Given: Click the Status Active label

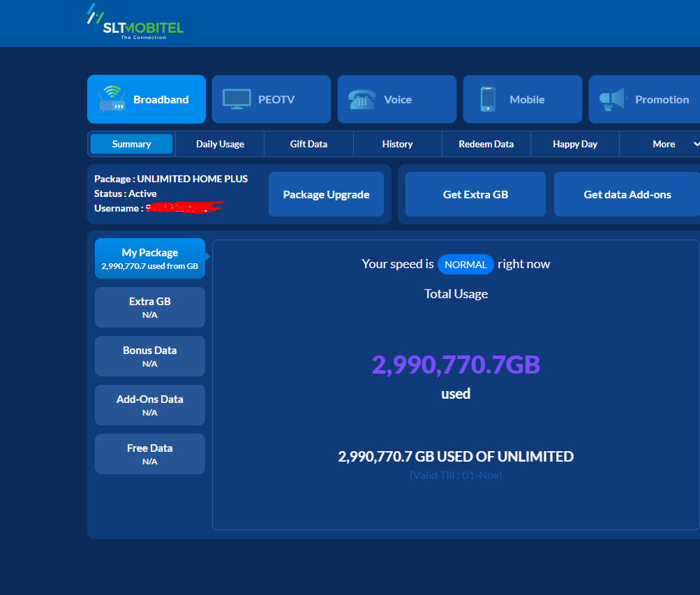Looking at the screenshot, I should click(126, 193).
